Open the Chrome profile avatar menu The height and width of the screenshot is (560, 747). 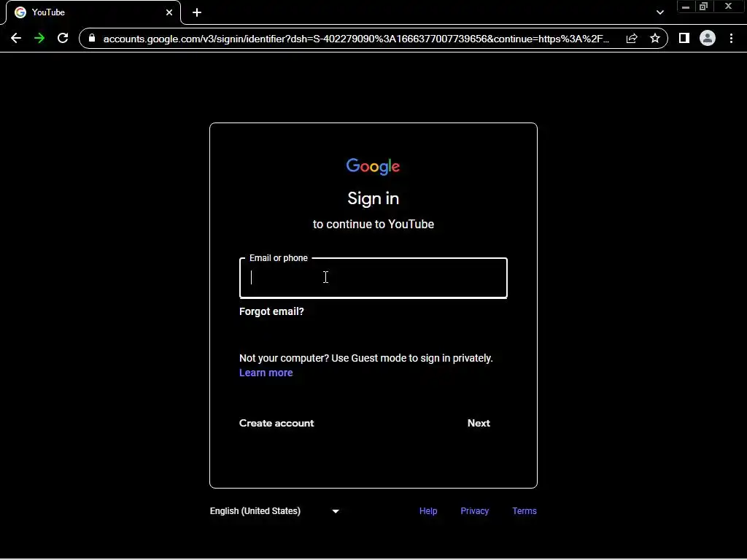(x=708, y=38)
